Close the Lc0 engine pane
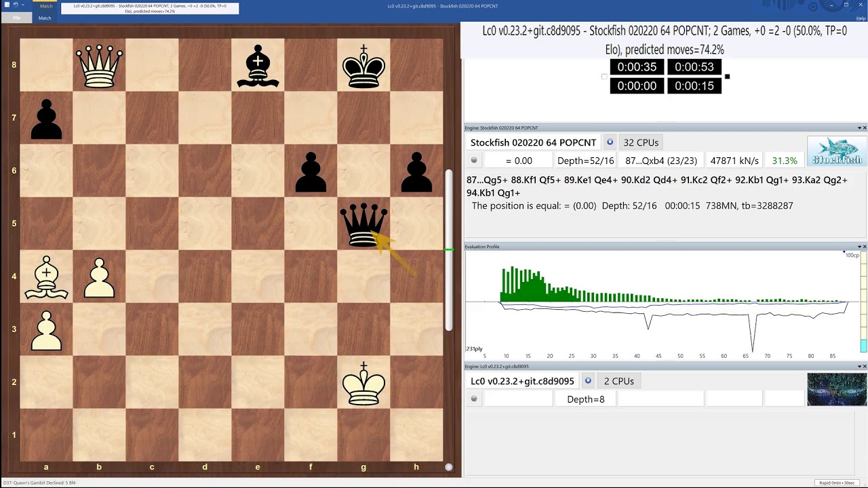The image size is (868, 488). coord(864,366)
